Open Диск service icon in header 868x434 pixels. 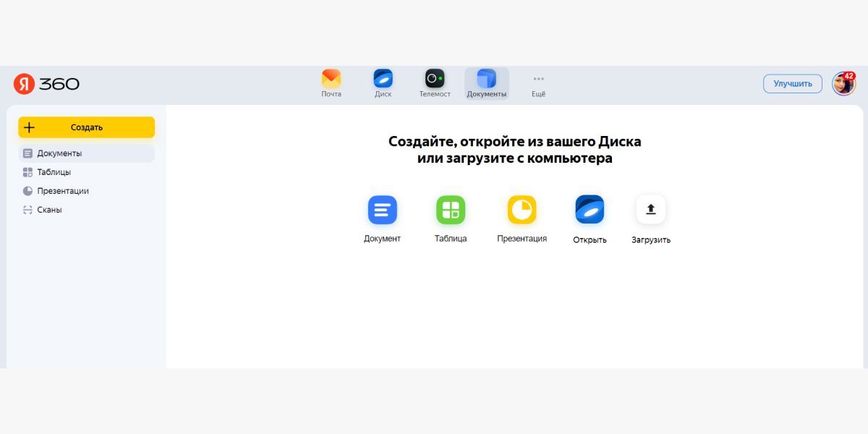(x=383, y=78)
